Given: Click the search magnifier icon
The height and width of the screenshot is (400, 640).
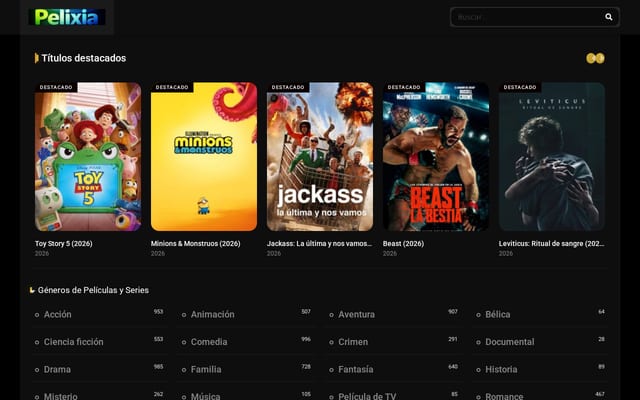Looking at the screenshot, I should [609, 17].
